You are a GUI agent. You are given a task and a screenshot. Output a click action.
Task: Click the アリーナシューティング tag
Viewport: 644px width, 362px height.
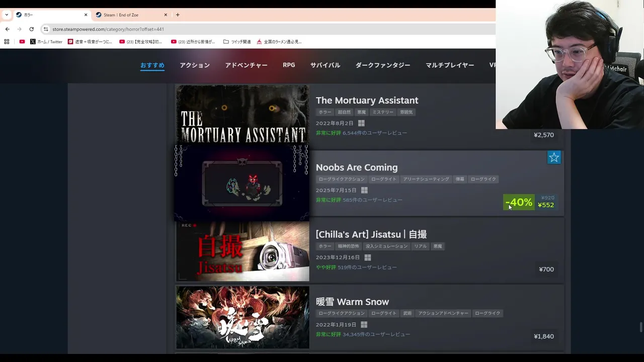426,179
